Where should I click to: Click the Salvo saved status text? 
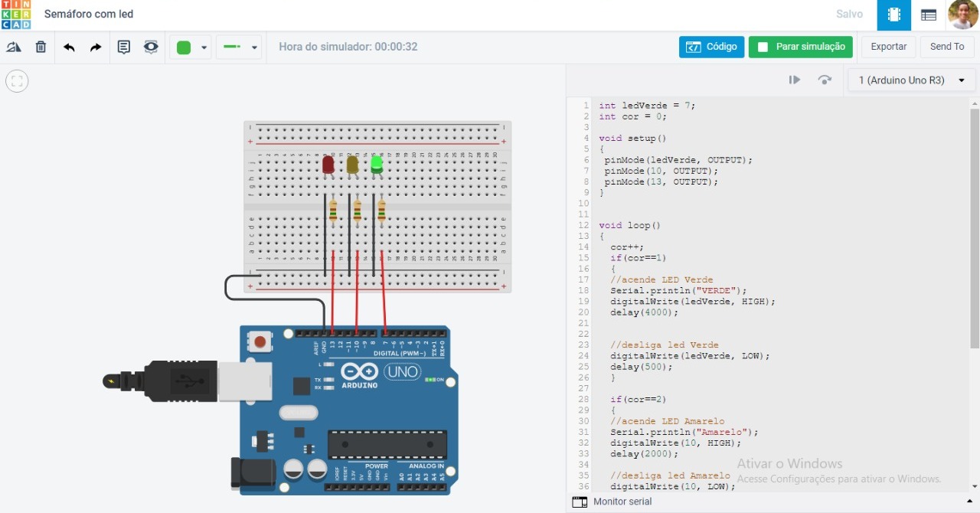(x=849, y=14)
